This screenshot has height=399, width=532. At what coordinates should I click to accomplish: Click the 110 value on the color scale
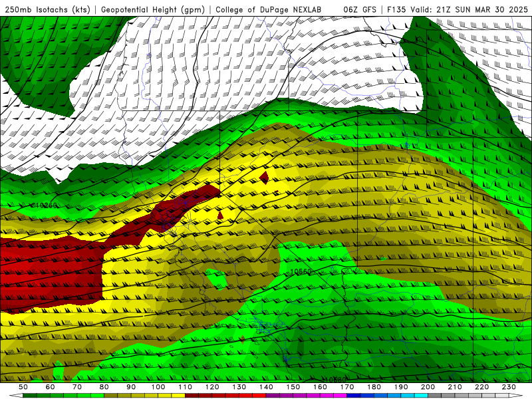click(x=186, y=387)
